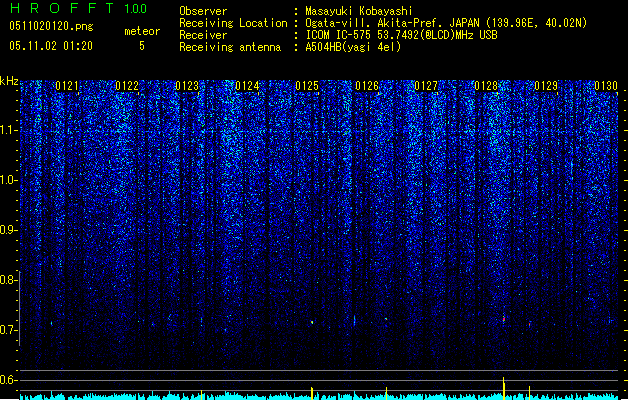
Task: Click the kHz axis unit label
Action: click(x=9, y=81)
